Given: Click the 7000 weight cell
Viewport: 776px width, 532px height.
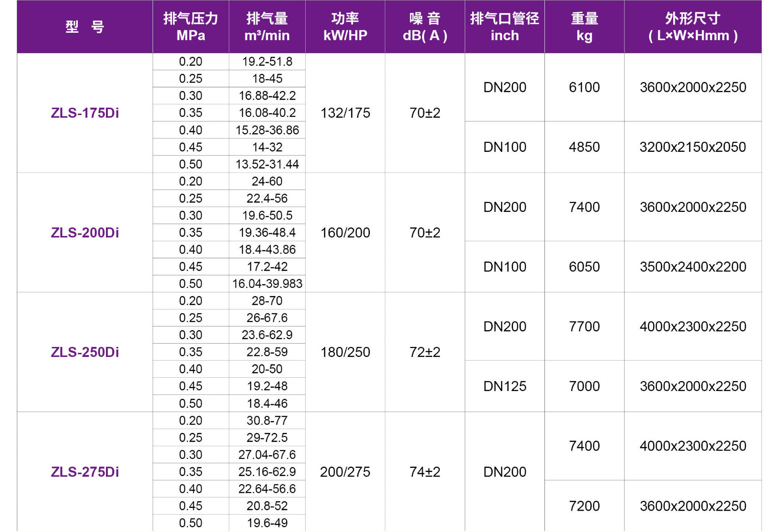Looking at the screenshot, I should (585, 386).
